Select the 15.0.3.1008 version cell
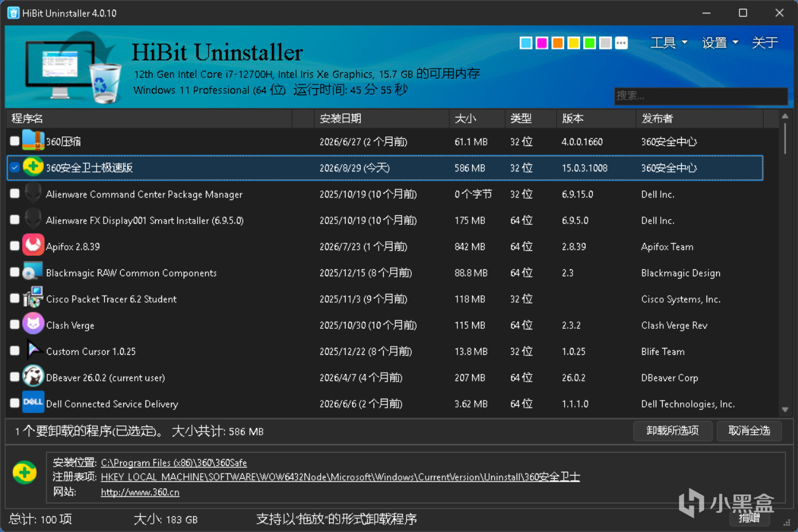Viewport: 798px width, 532px height. 585,168
